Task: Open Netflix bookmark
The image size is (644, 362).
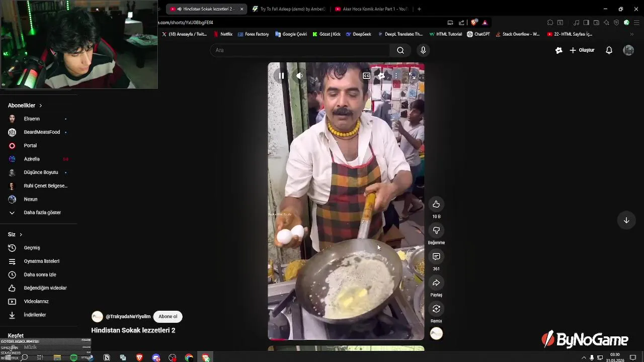Action: pos(223,34)
